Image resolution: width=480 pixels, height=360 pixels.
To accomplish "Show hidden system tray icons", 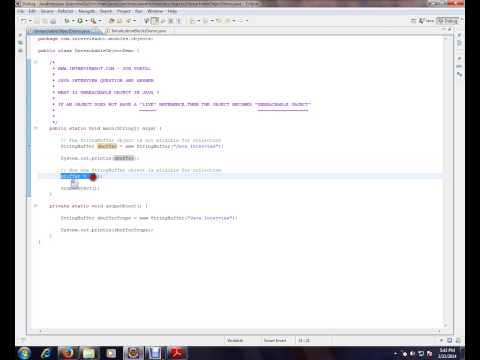I will (x=395, y=353).
